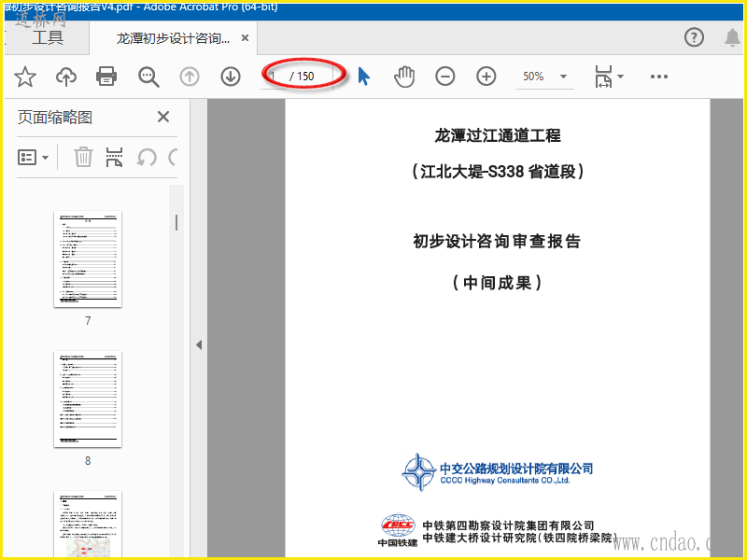Click the 江北大堤-S338 省道段 text
This screenshot has width=747, height=560.
(498, 172)
